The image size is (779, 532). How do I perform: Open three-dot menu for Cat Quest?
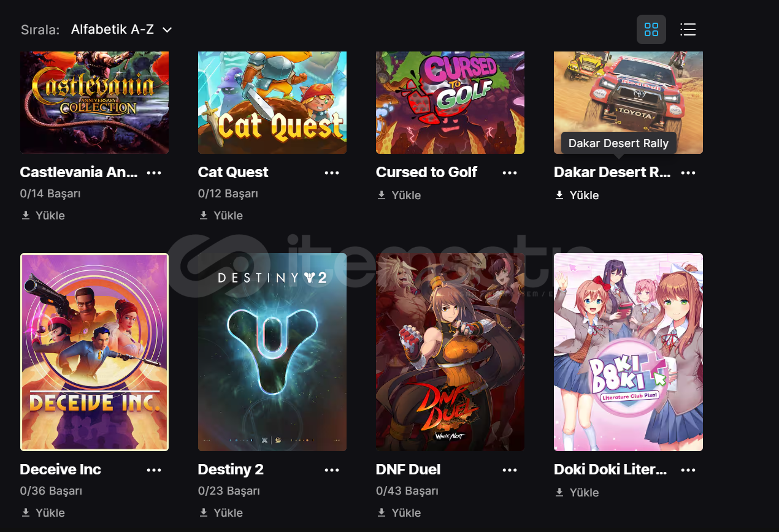coord(332,173)
